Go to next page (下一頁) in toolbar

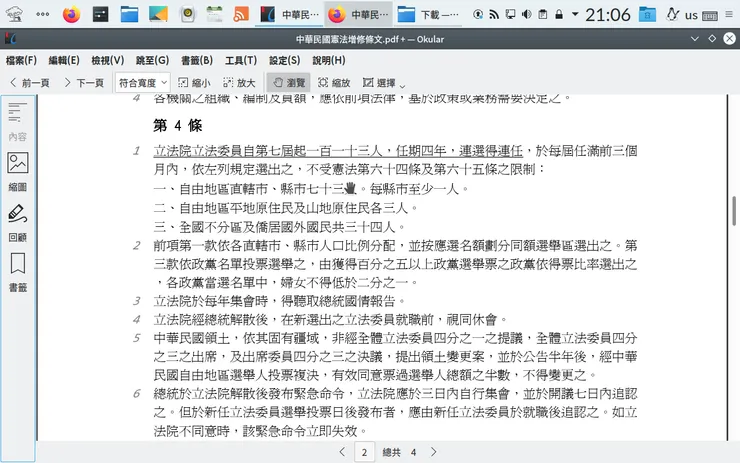(84, 83)
